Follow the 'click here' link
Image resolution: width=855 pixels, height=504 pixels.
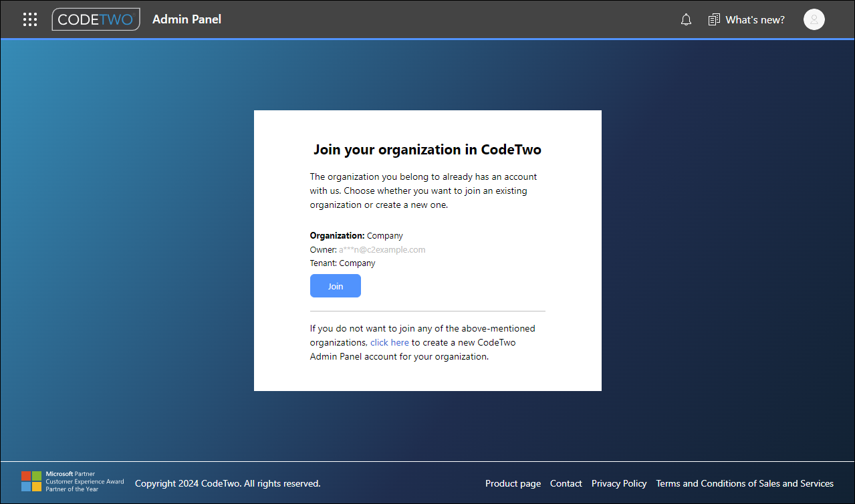(390, 342)
